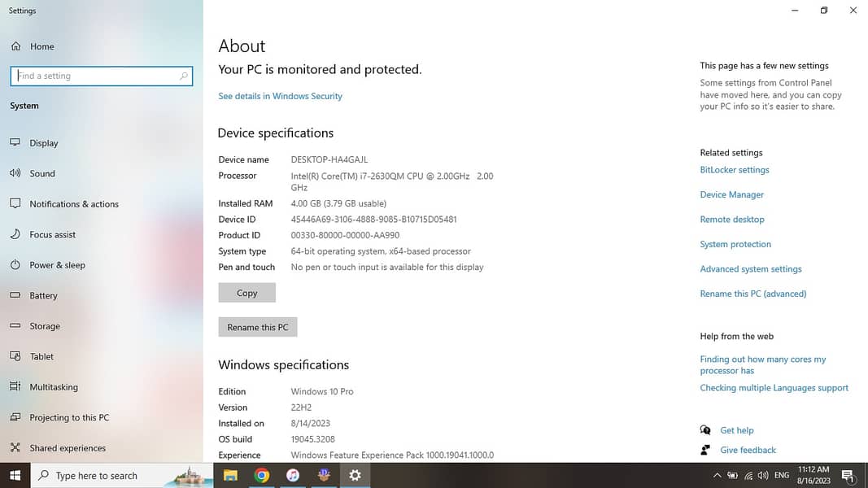Viewport: 868px width, 488px height.
Task: Click the Find a setting search box
Action: pyautogui.click(x=98, y=76)
